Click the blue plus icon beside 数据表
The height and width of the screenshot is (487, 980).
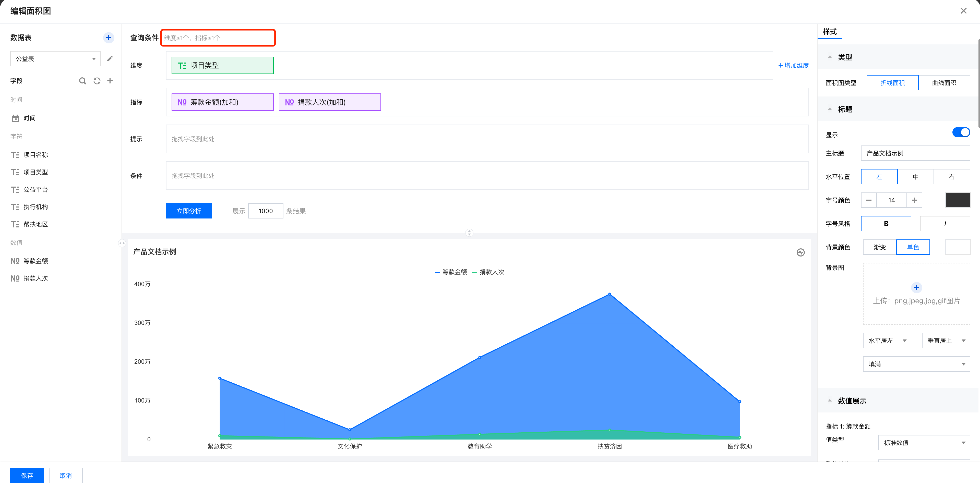point(109,38)
